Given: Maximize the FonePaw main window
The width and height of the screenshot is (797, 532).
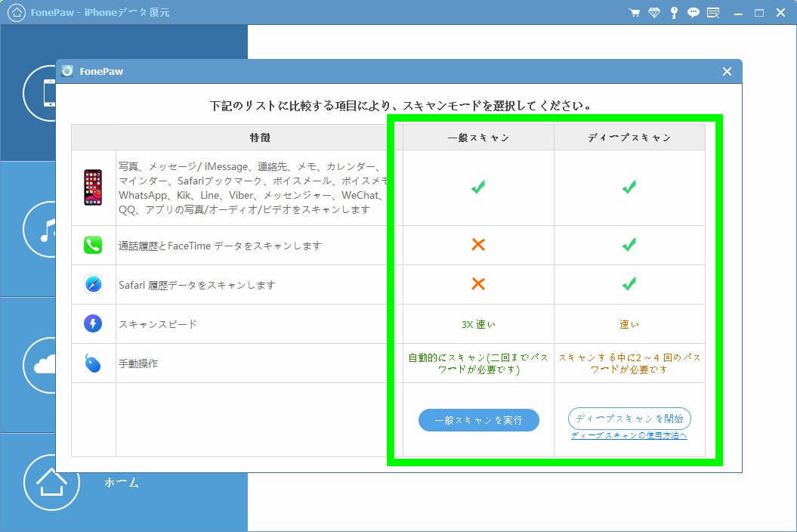Looking at the screenshot, I should (759, 13).
